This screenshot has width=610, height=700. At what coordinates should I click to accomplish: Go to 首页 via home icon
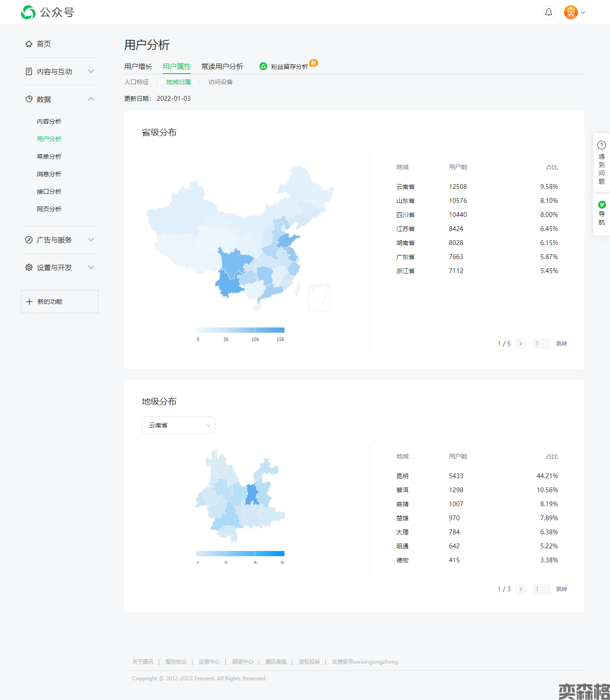(29, 44)
